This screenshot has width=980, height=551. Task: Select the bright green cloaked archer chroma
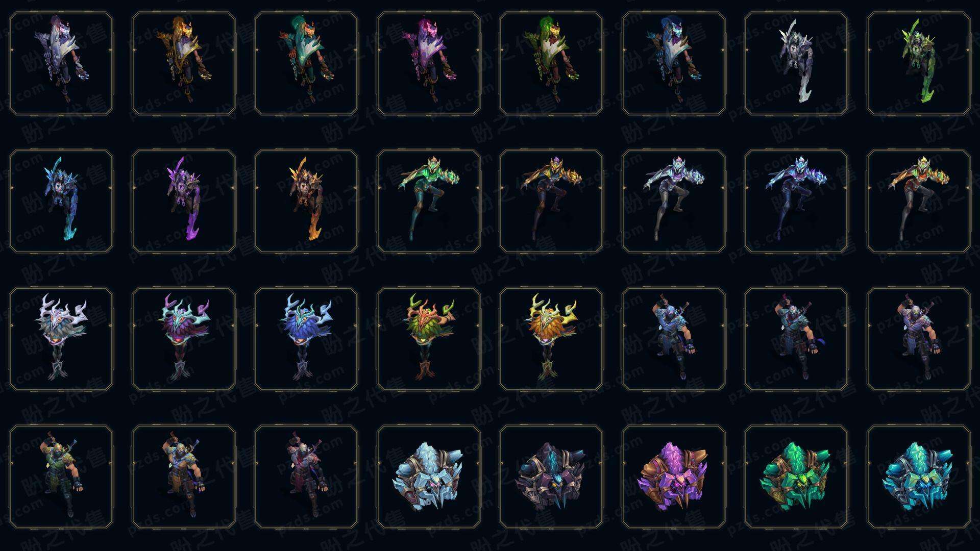(551, 64)
